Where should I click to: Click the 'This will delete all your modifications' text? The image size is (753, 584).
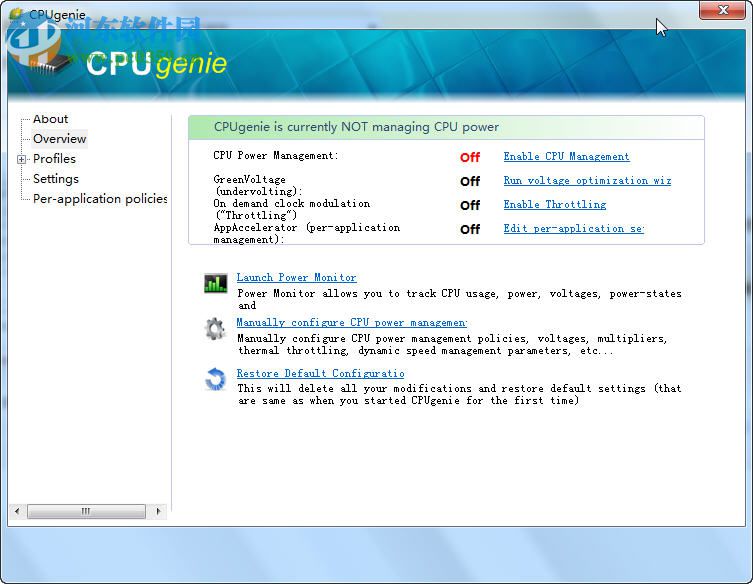(459, 394)
